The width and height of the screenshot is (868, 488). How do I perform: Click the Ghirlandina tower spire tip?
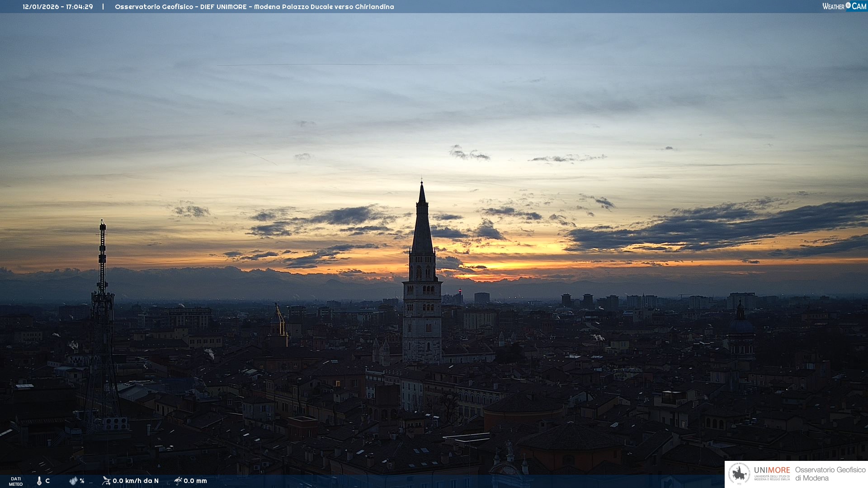(422, 183)
